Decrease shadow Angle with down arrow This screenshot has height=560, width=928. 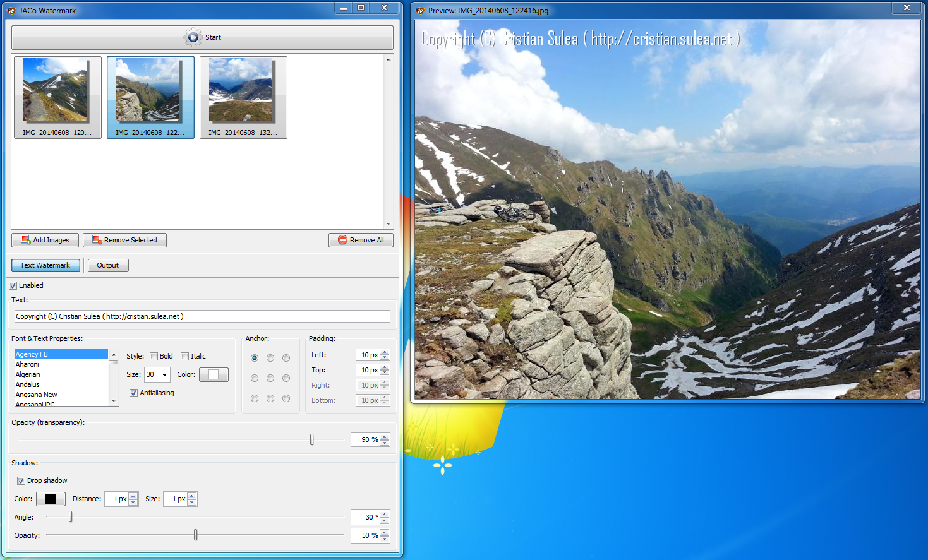pos(385,520)
